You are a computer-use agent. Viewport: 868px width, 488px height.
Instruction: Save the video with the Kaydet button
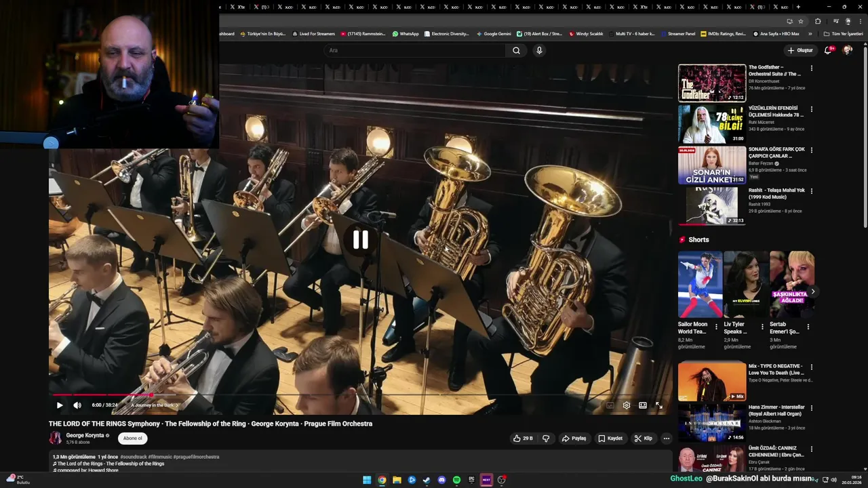[610, 439]
